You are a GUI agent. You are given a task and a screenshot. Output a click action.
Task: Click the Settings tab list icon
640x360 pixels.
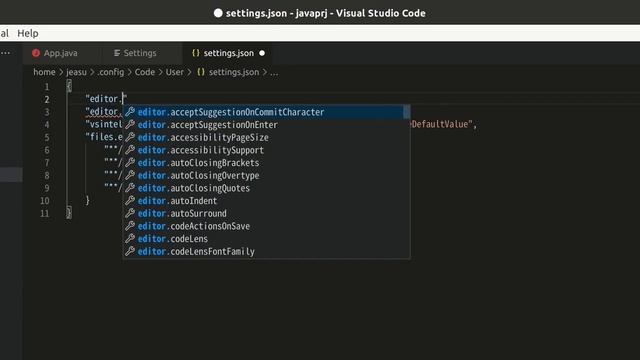[117, 53]
